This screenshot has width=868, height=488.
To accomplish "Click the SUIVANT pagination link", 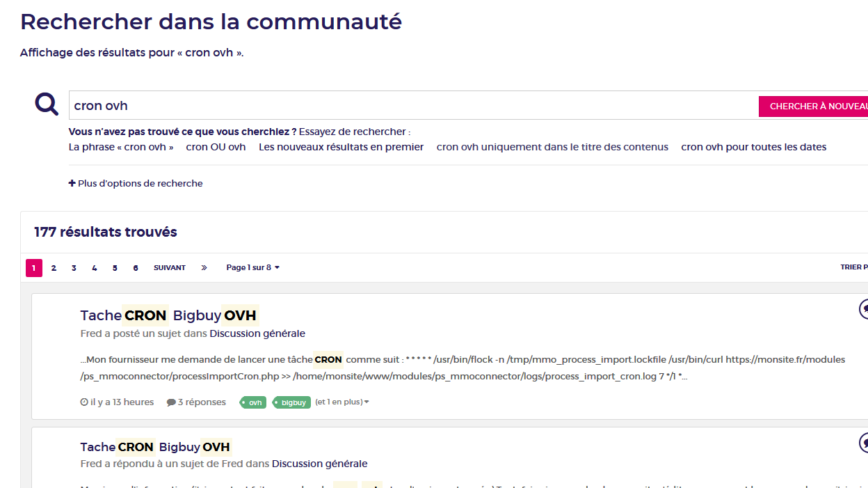I will click(170, 267).
